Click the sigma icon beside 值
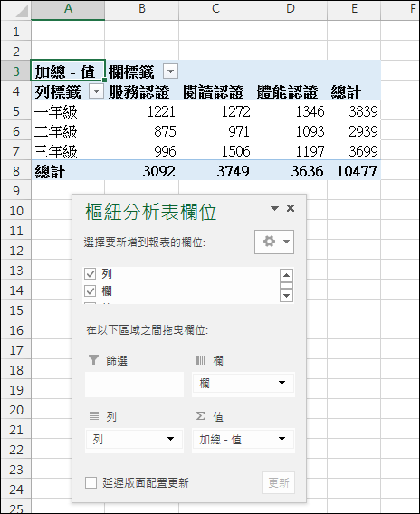The image size is (420, 514). [x=200, y=416]
